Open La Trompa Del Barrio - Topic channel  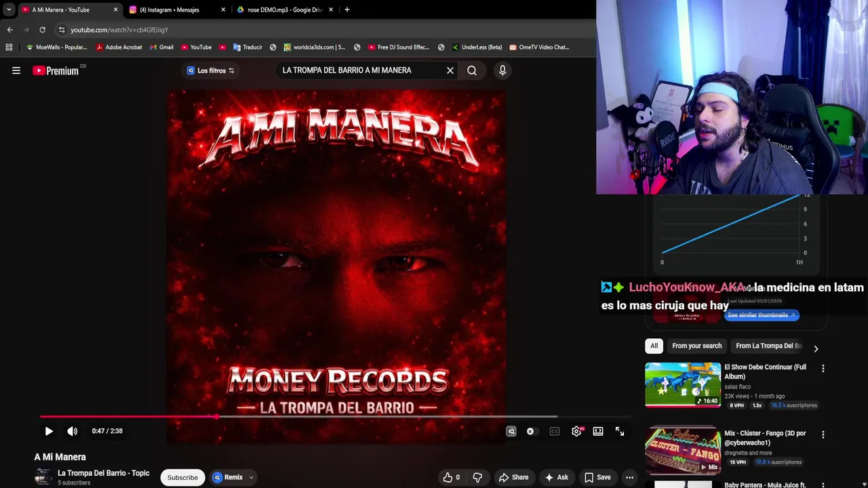pyautogui.click(x=103, y=473)
